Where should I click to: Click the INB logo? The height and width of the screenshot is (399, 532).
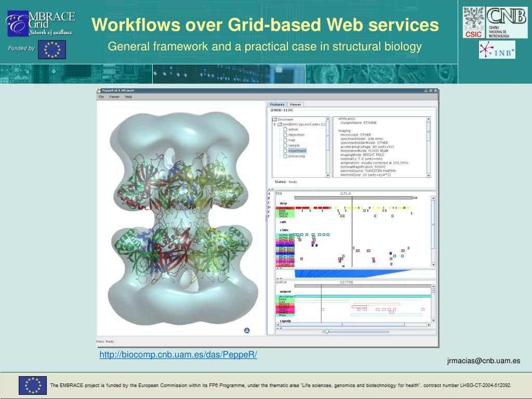pos(497,49)
